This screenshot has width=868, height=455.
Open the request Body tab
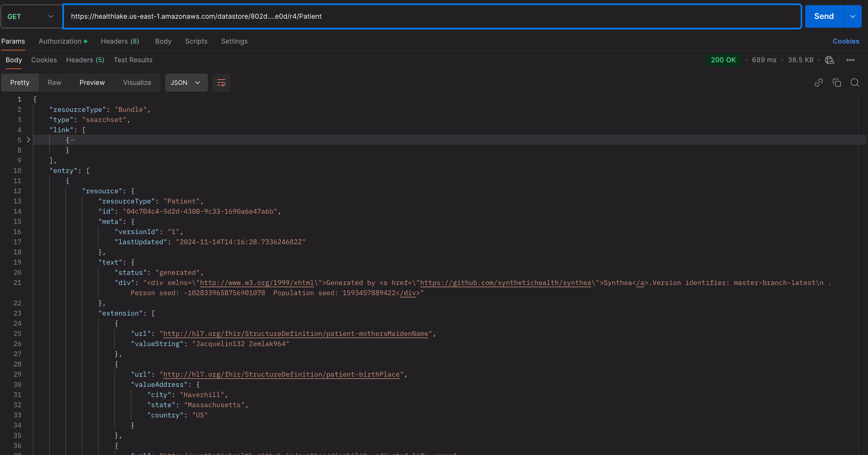[x=163, y=41]
